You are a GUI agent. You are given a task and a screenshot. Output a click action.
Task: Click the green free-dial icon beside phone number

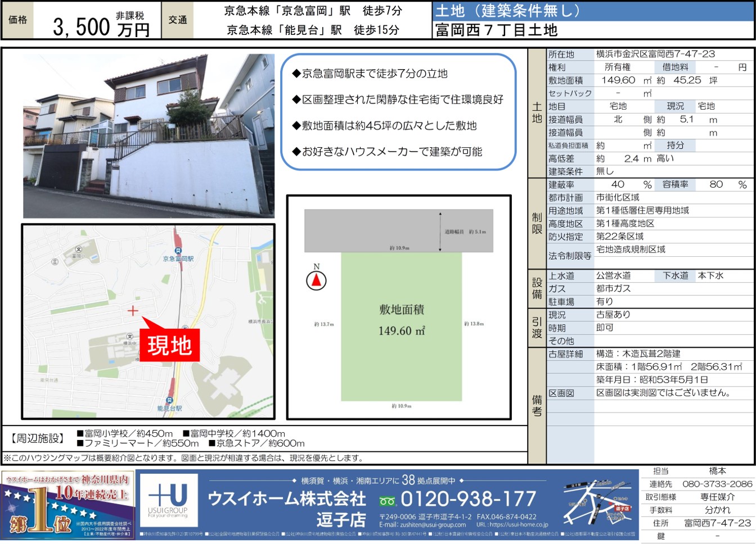[x=387, y=501]
